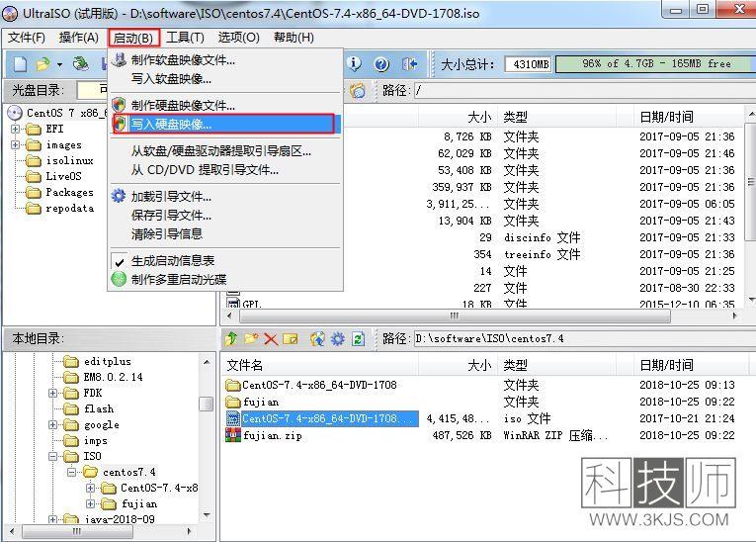The image size is (756, 542).
Task: Expand the images folder node
Action: [x=16, y=144]
